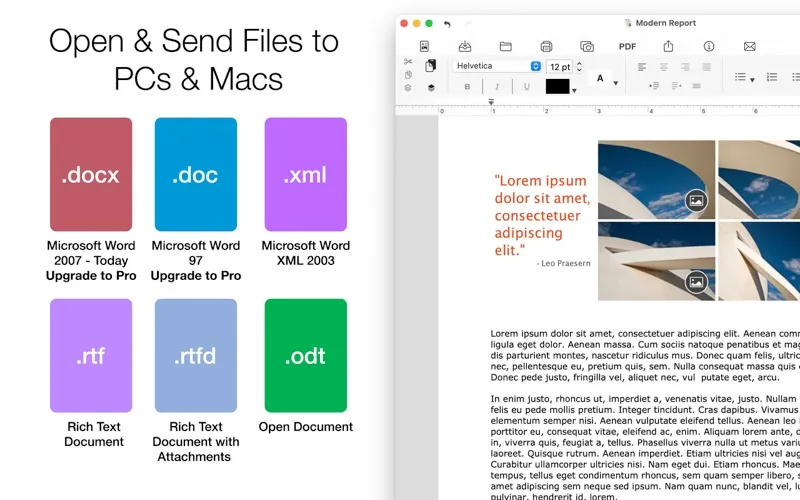Open the Helvetica font dropdown
This screenshot has height=500, width=800.
point(496,66)
